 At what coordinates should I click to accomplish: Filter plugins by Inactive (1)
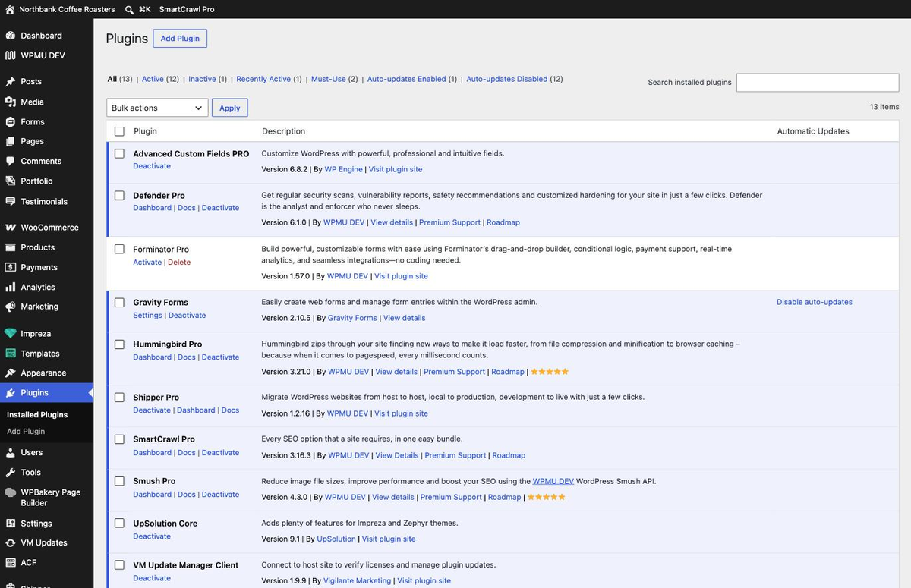(x=207, y=79)
